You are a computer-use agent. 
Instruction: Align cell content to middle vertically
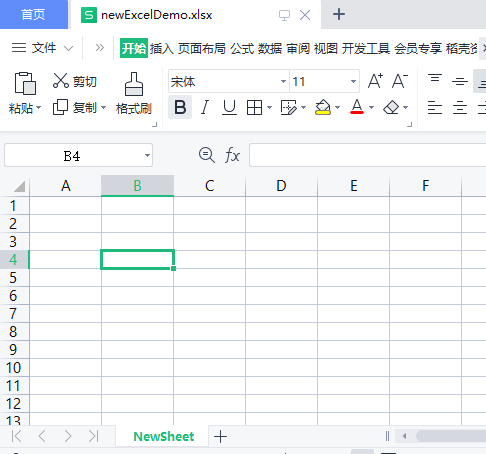[x=460, y=81]
